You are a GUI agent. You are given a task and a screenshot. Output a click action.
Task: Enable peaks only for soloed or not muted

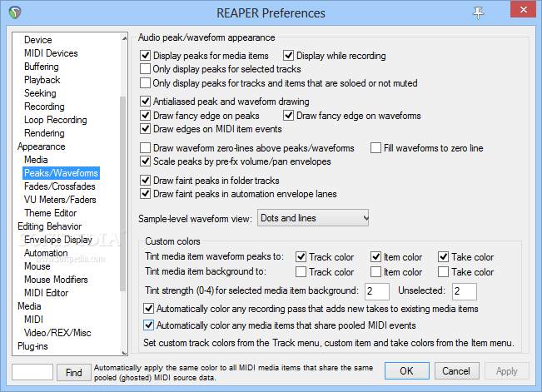click(145, 83)
